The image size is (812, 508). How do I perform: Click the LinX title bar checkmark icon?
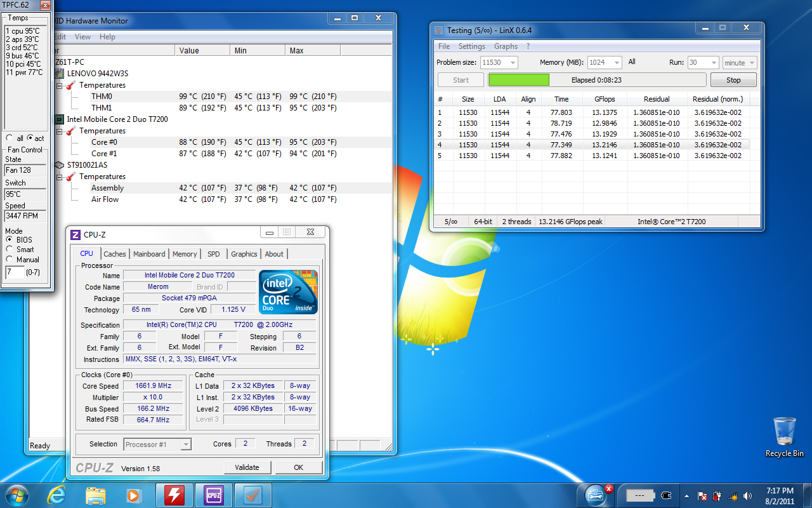point(438,30)
